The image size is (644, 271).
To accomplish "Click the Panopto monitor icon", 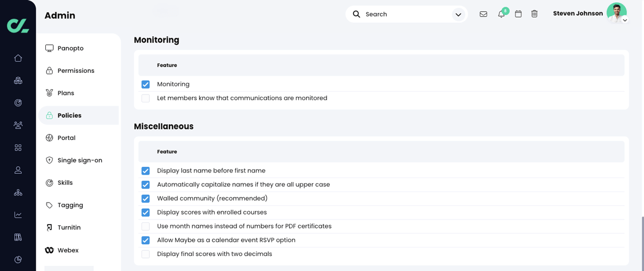I will (x=49, y=48).
